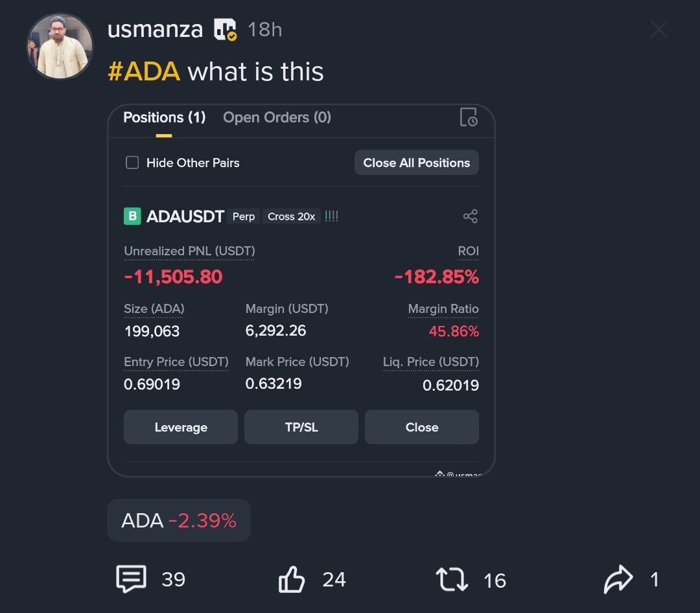
Task: Dismiss the post with the X icon
Action: (659, 29)
